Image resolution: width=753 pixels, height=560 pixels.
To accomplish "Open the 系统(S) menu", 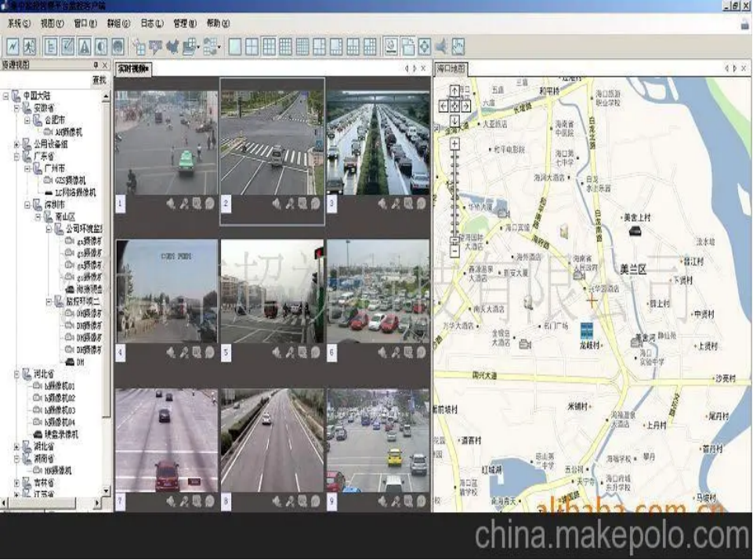I will tap(19, 23).
